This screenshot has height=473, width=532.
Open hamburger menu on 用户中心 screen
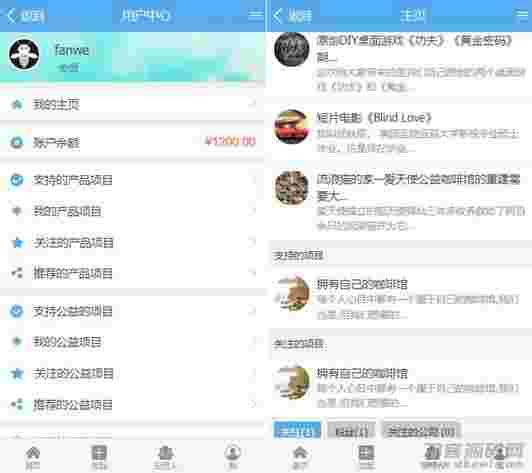(x=255, y=14)
